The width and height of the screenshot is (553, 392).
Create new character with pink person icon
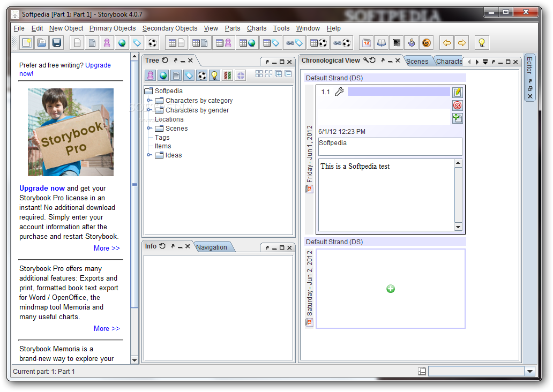click(x=107, y=43)
